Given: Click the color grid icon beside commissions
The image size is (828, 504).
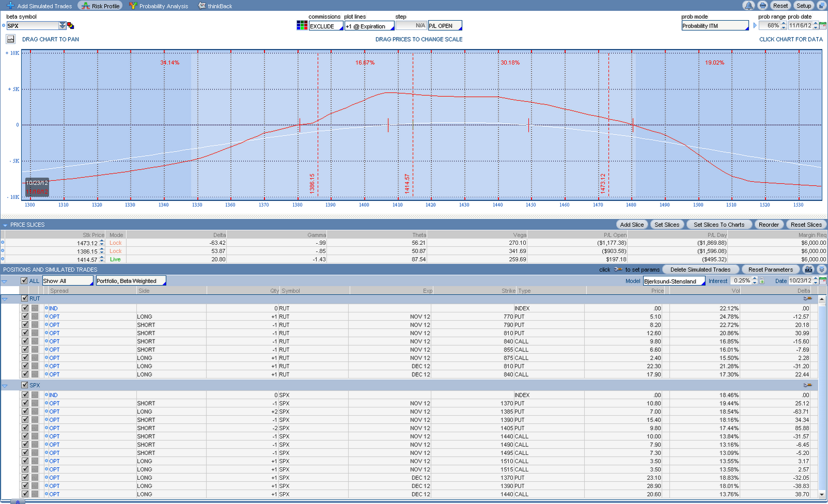Looking at the screenshot, I should point(302,25).
